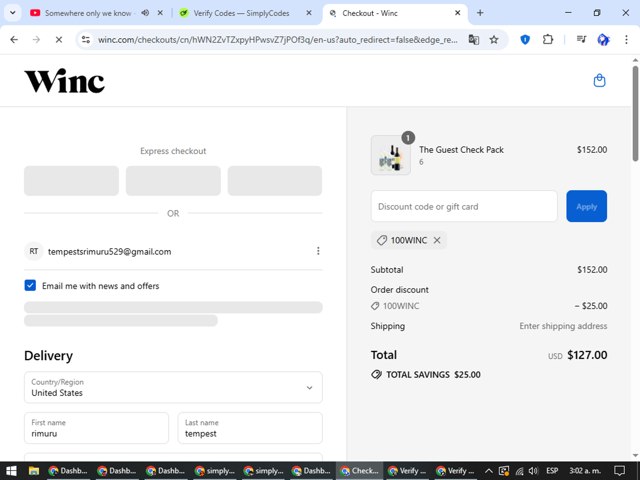This screenshot has width=640, height=480.
Task: Go back to the previous page
Action: tap(14, 40)
